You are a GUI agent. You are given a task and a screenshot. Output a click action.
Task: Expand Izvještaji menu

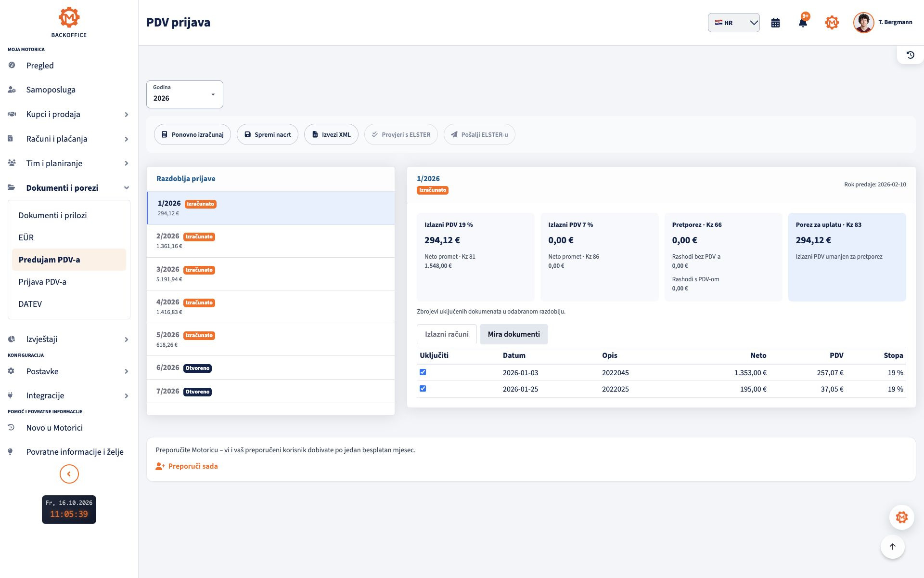(69, 339)
